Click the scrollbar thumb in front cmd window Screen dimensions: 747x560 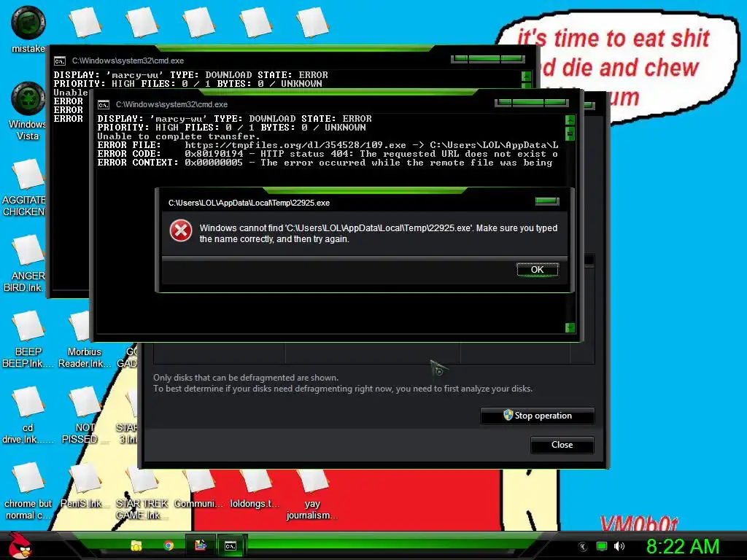(570, 134)
